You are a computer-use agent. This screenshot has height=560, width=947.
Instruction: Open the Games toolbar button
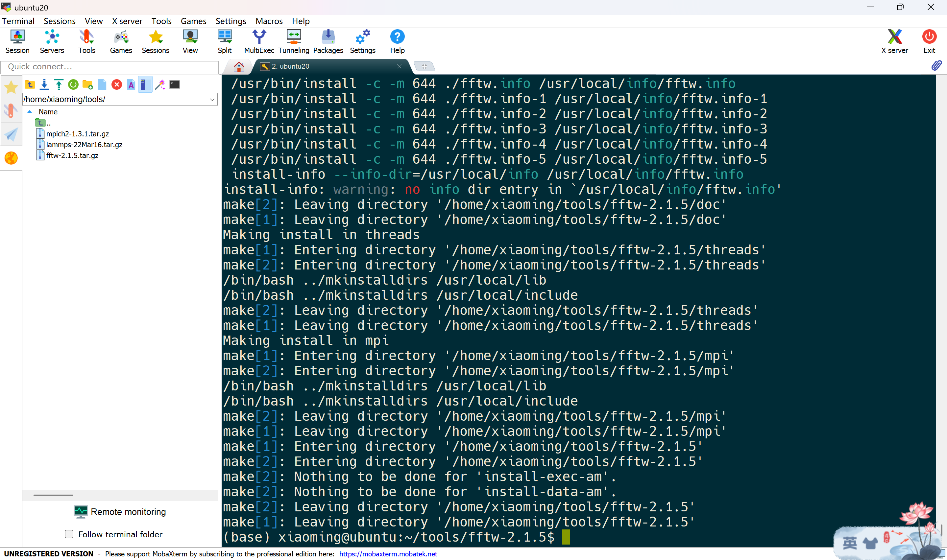click(x=121, y=41)
